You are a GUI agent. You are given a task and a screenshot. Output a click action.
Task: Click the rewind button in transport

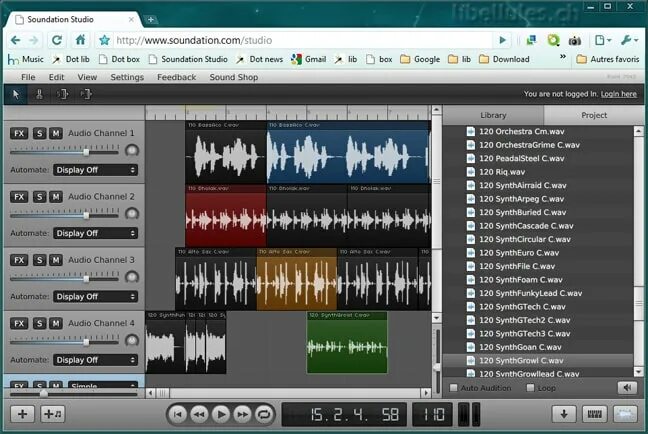click(200, 414)
